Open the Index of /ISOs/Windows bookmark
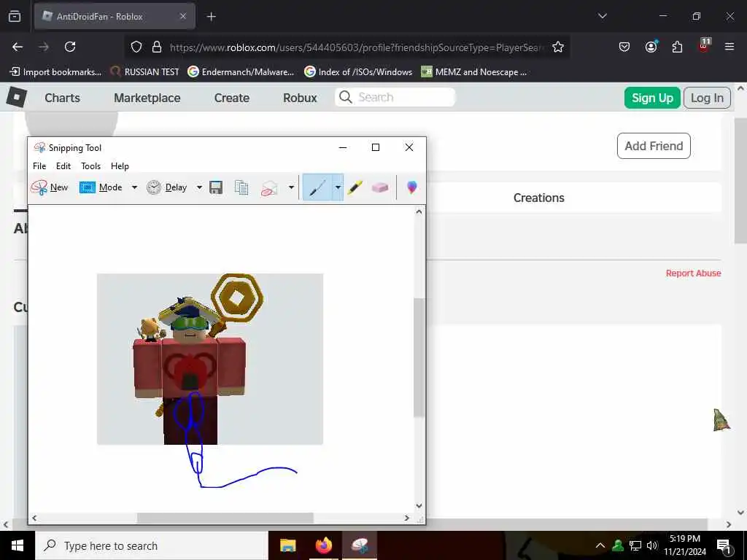Screen dimensions: 747x560 tap(358, 72)
